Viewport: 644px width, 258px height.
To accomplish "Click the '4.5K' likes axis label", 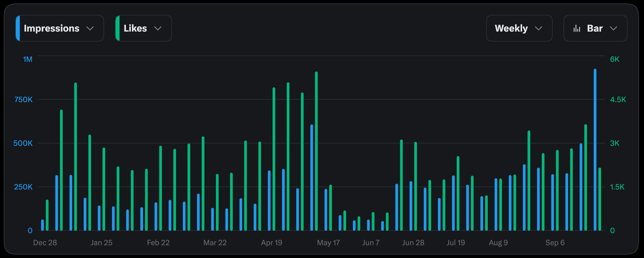I will point(618,100).
